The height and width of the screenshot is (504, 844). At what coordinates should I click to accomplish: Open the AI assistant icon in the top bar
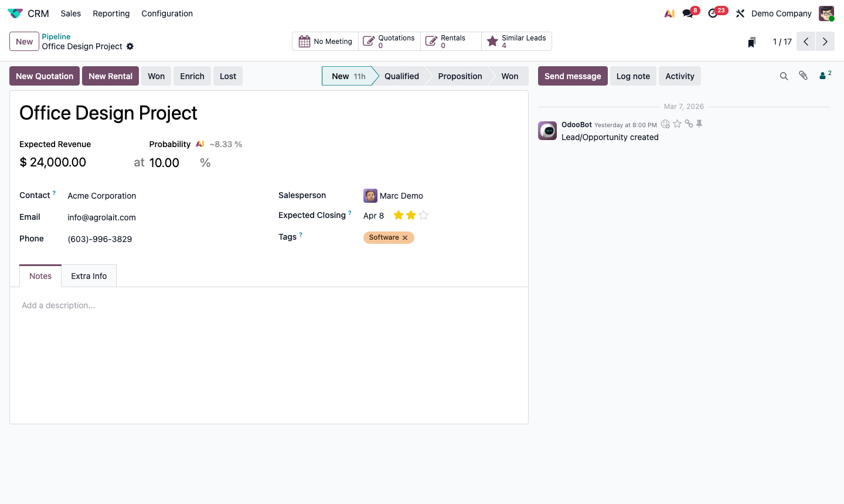[669, 13]
